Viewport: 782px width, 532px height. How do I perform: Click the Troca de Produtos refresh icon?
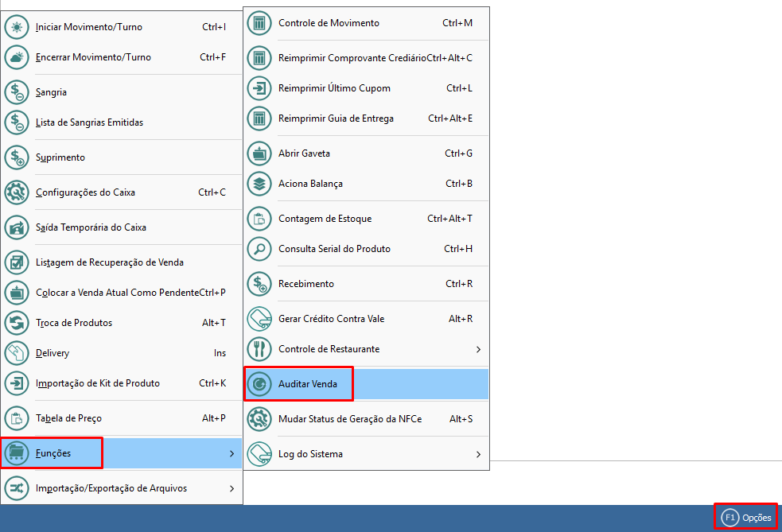coord(17,323)
